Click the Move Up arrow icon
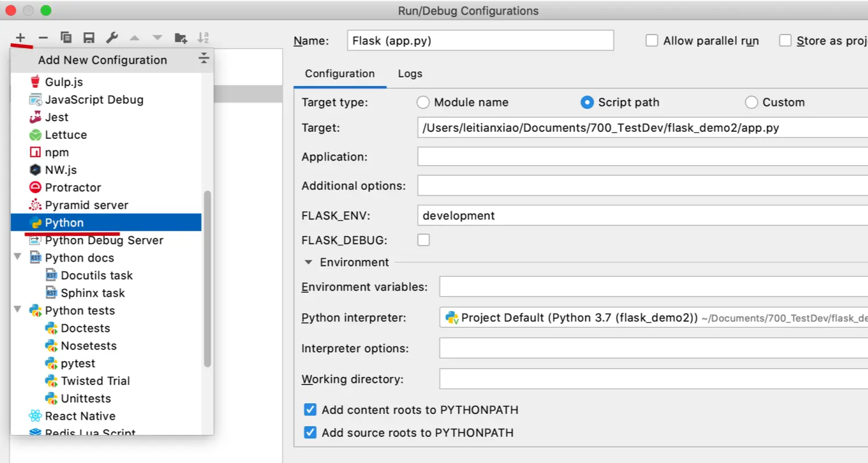The image size is (868, 463). point(135,38)
